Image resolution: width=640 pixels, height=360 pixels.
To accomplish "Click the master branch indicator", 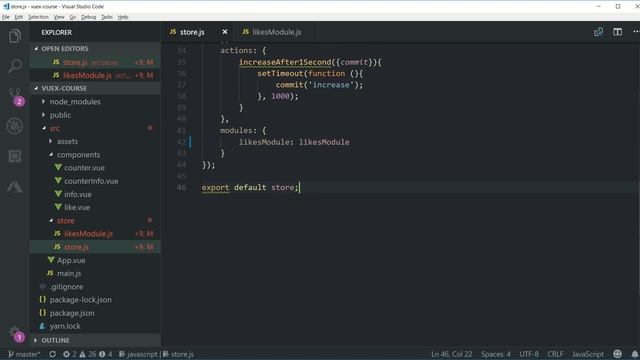I will click(x=24, y=354).
